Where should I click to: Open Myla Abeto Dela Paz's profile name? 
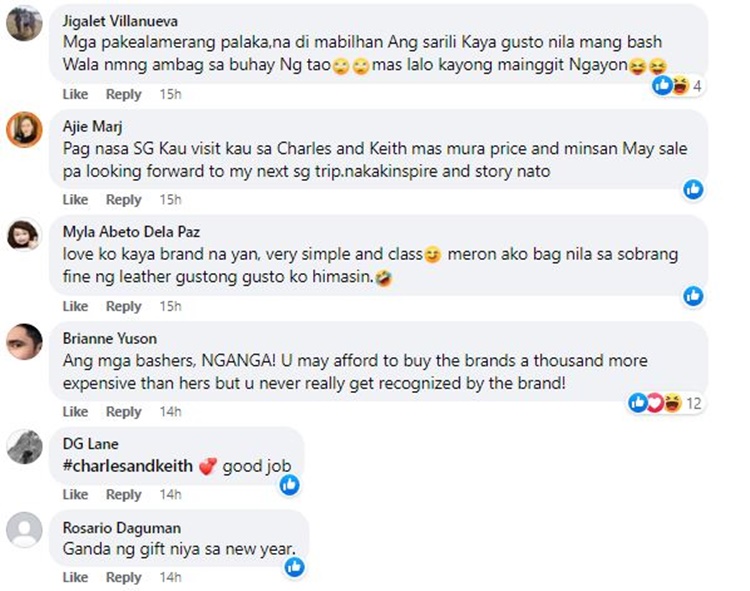pos(131,232)
